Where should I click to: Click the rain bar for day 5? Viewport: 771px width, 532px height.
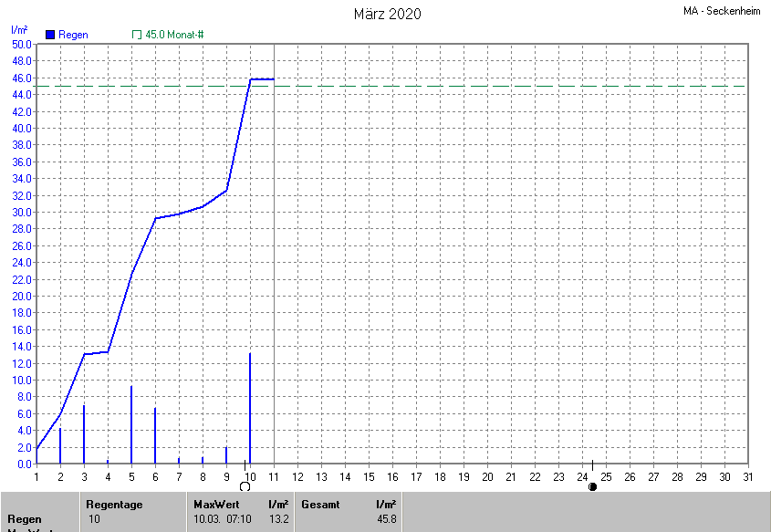point(131,426)
